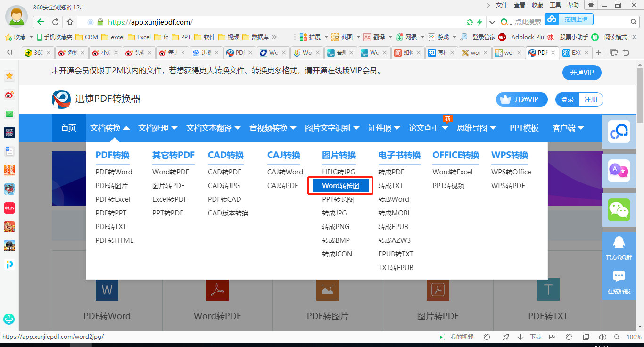Click the Word转长图 highlighted menu entry
The width and height of the screenshot is (644, 347).
tap(342, 185)
